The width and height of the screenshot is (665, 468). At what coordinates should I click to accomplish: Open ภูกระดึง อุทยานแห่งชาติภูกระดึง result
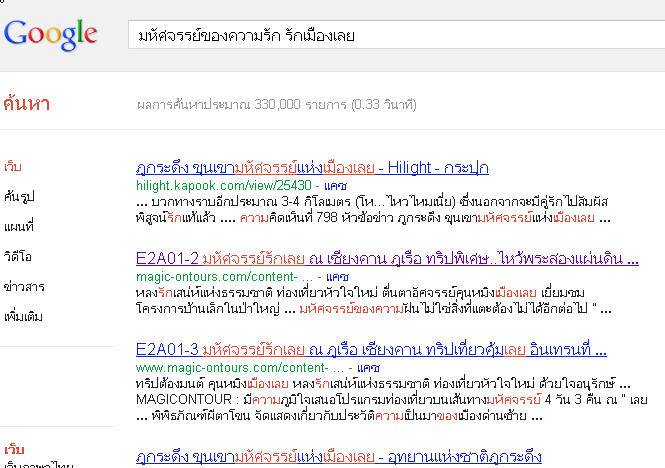click(339, 457)
